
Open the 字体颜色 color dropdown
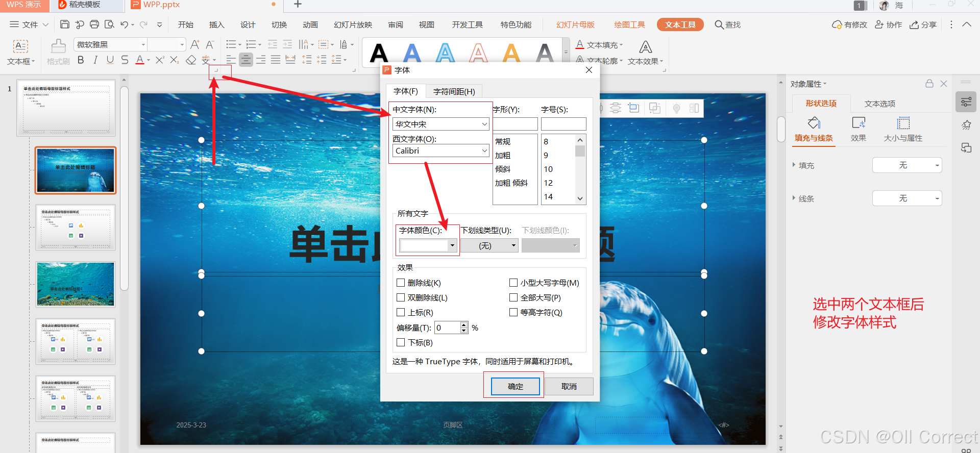point(428,246)
